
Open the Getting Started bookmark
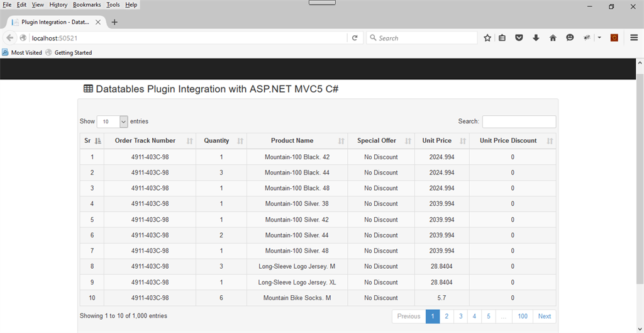coord(69,53)
